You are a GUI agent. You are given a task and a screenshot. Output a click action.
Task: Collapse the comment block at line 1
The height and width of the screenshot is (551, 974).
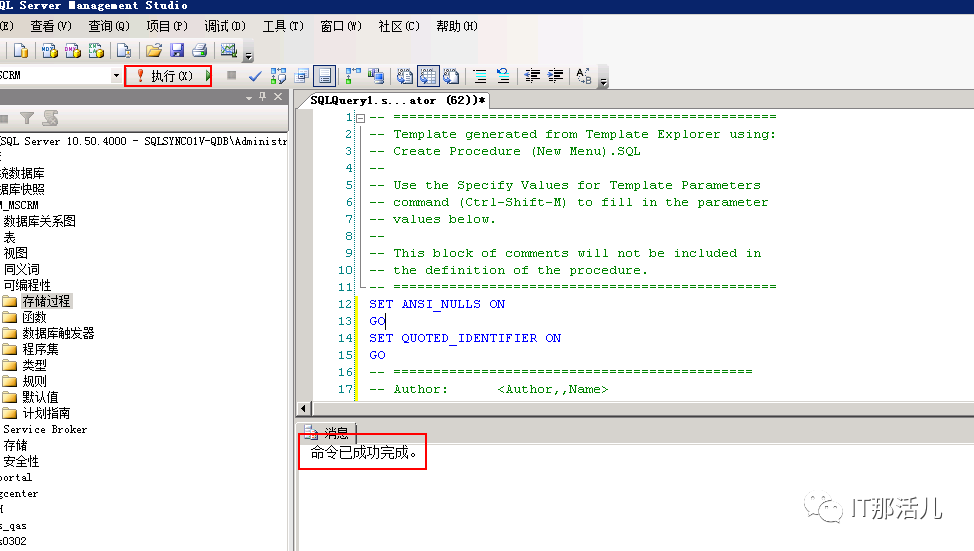(360, 118)
